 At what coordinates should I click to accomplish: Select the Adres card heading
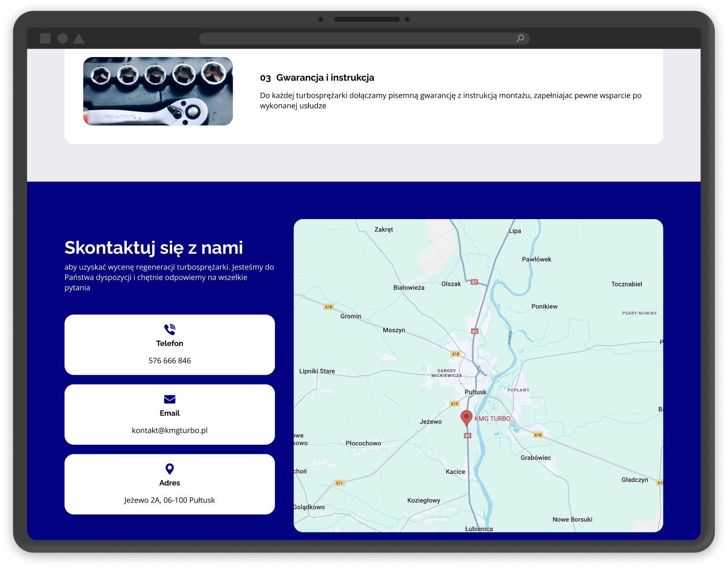click(170, 483)
